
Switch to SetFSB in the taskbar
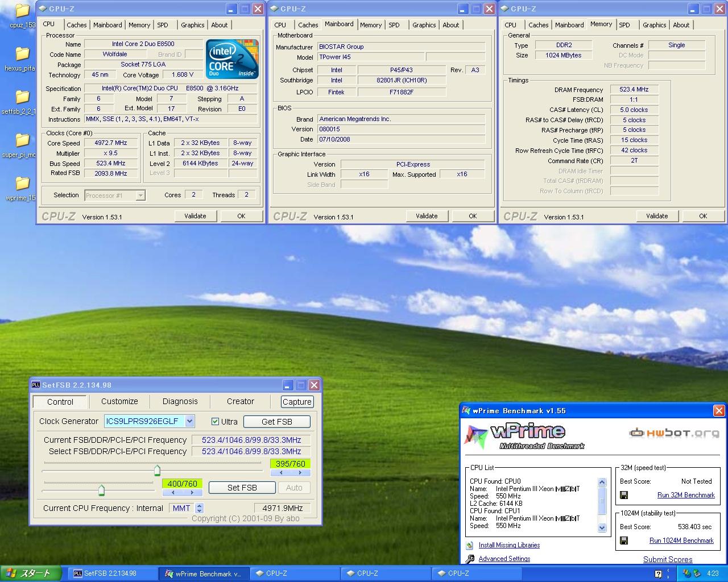coord(112,573)
